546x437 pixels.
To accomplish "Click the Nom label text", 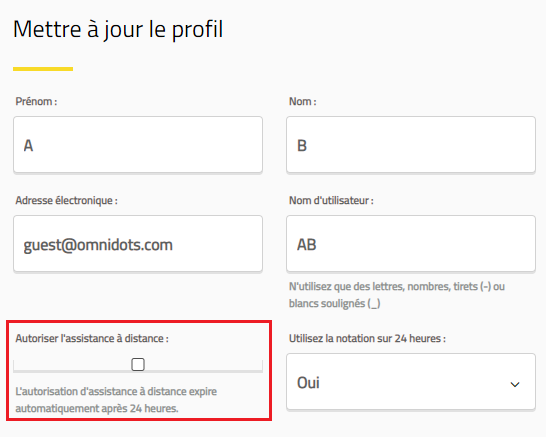I will (303, 101).
